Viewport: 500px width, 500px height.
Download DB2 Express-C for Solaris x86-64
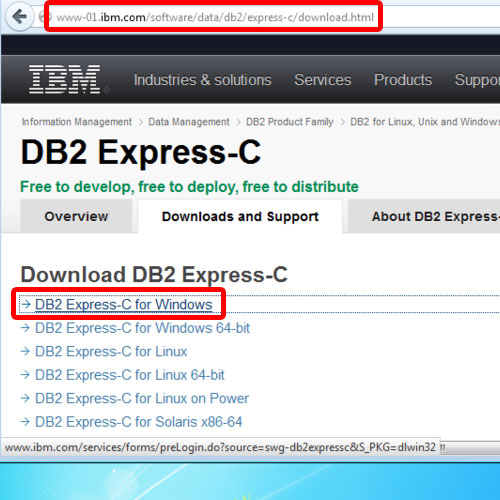pos(139,422)
